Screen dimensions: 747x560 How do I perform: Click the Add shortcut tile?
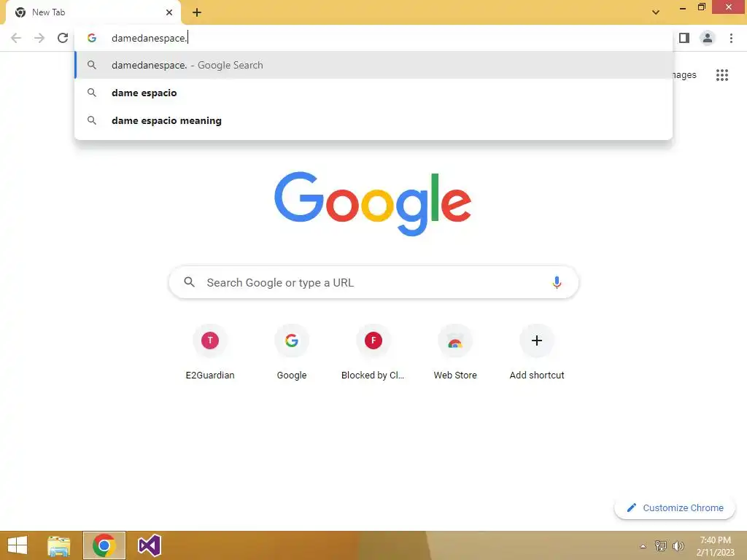point(537,352)
